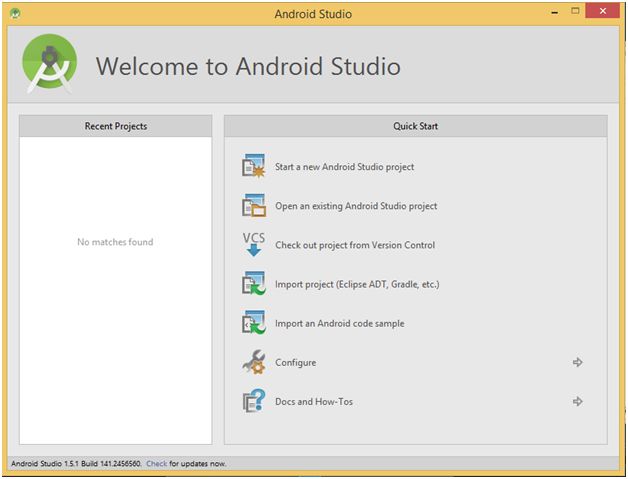Expand the Configure submenu arrow
The width and height of the screenshot is (628, 479).
577,362
